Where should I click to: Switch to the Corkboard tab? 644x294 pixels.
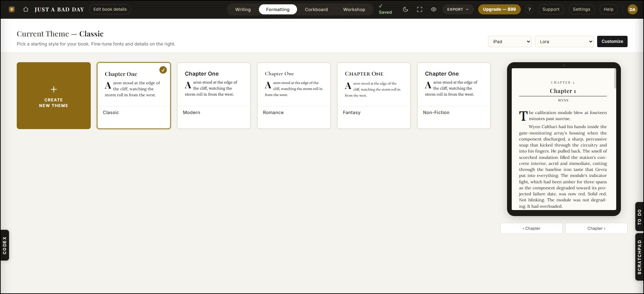(316, 9)
